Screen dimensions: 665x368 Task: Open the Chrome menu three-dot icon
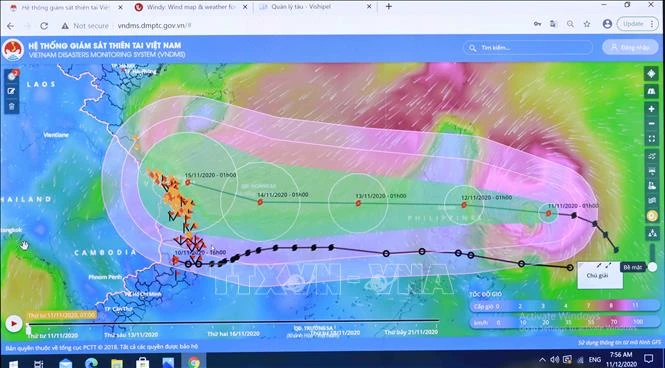[x=652, y=24]
